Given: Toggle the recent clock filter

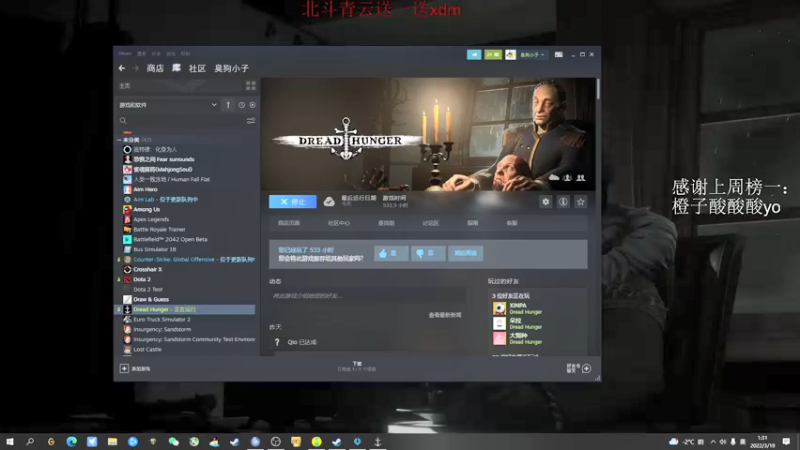Looking at the screenshot, I should (x=241, y=105).
